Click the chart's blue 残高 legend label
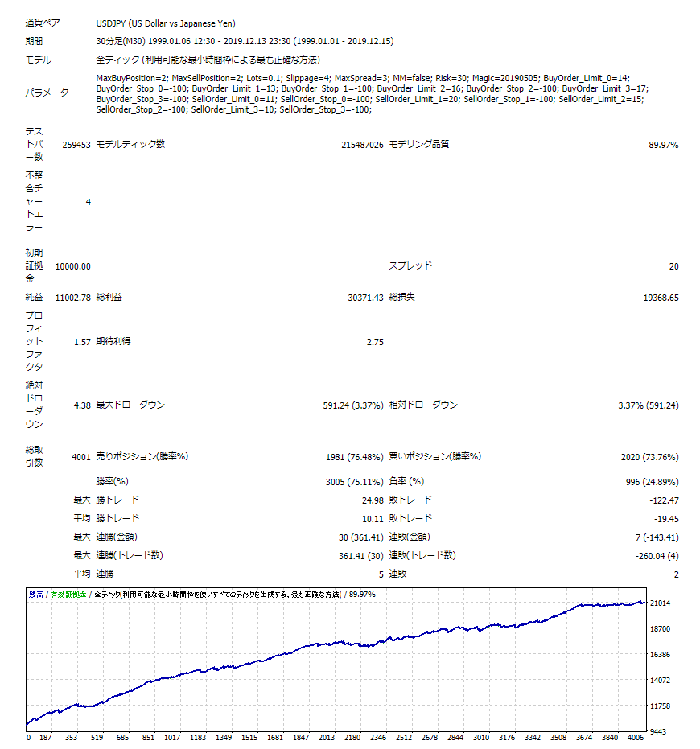This screenshot has height=749, width=700. pos(36,595)
